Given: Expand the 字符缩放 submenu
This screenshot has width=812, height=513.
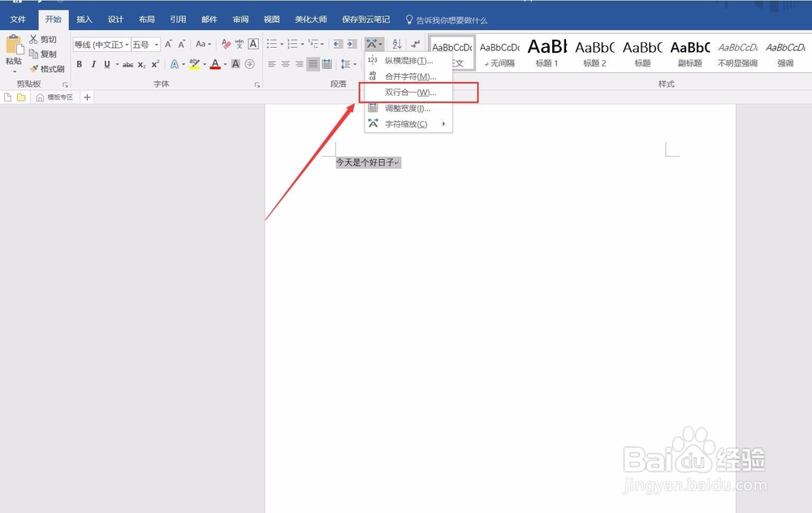Looking at the screenshot, I should (410, 123).
